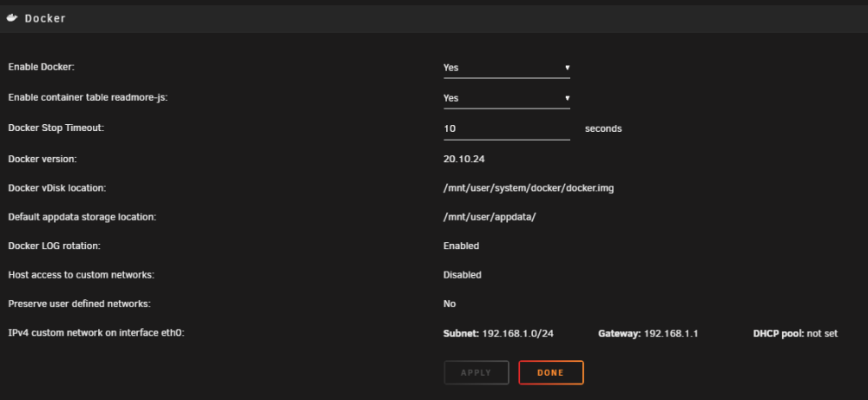Click the preserve networks value 'No'
The image size is (868, 400).
click(450, 304)
